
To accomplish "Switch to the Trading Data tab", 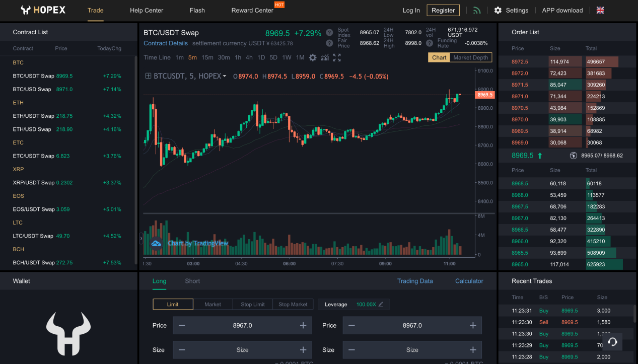I will pyautogui.click(x=415, y=281).
